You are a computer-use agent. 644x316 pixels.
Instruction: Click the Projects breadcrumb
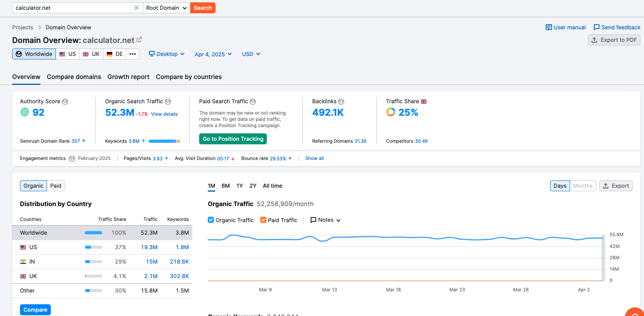[x=23, y=27]
